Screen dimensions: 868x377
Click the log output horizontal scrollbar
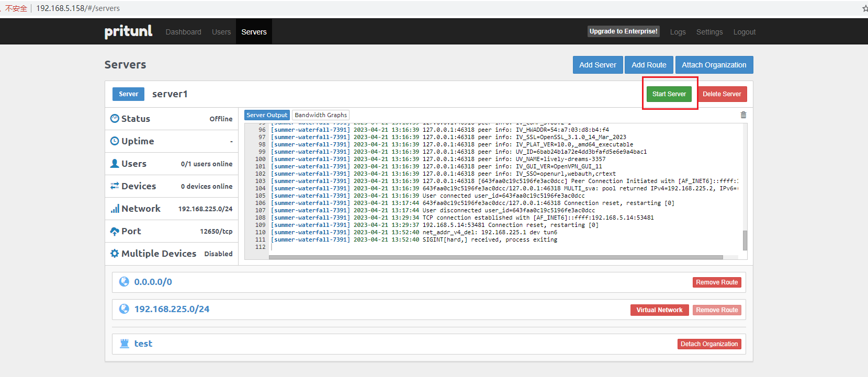click(x=496, y=257)
